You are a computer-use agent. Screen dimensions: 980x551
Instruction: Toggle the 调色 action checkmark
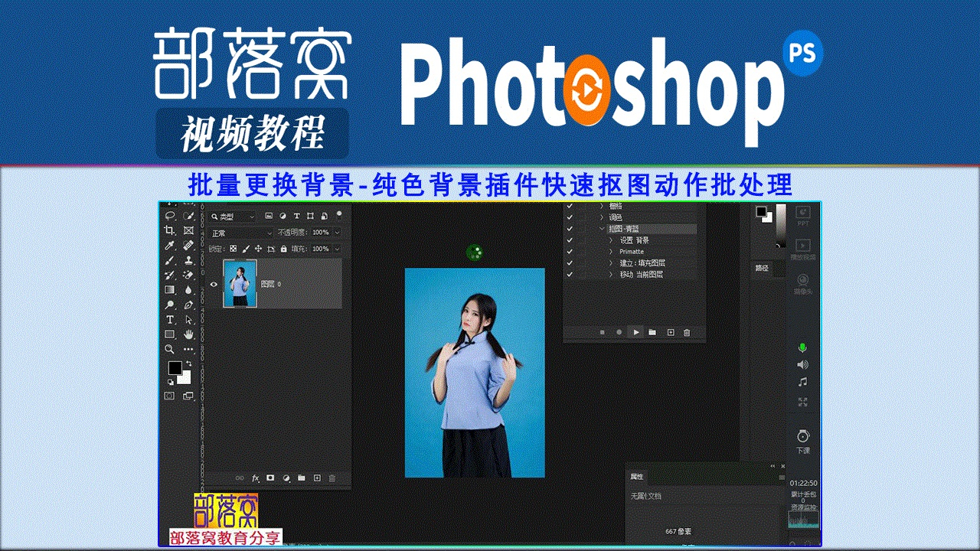coord(569,217)
